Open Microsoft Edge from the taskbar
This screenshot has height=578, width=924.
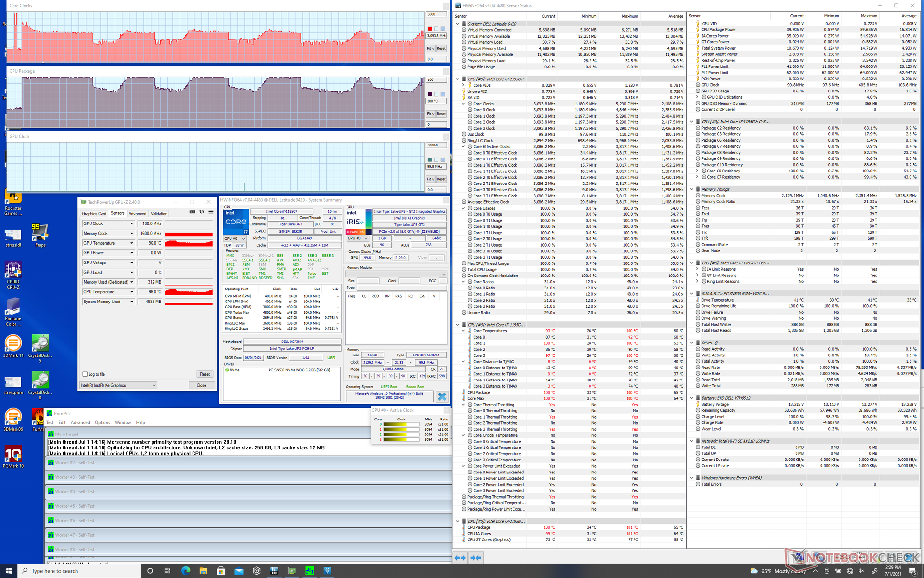[x=186, y=571]
